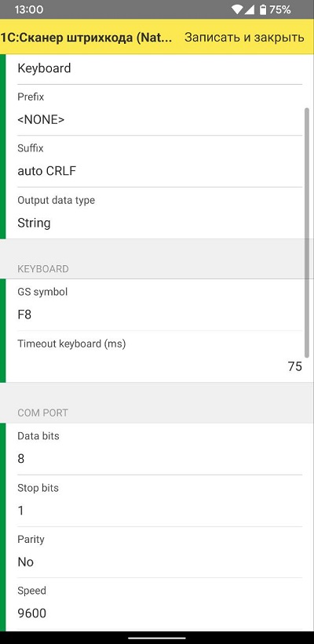Open the Data bits 8 selector
The width and height of the screenshot is (314, 644).
(x=160, y=449)
